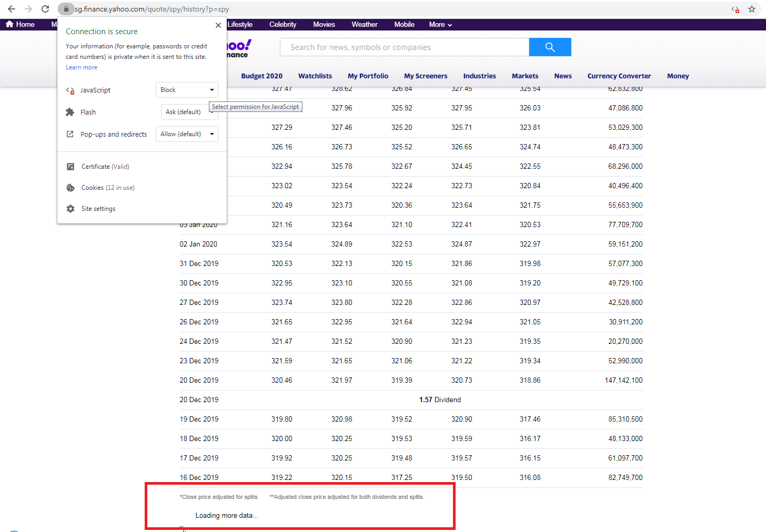This screenshot has height=532, width=766.
Task: Click the Loading more data... text
Action: click(x=227, y=515)
